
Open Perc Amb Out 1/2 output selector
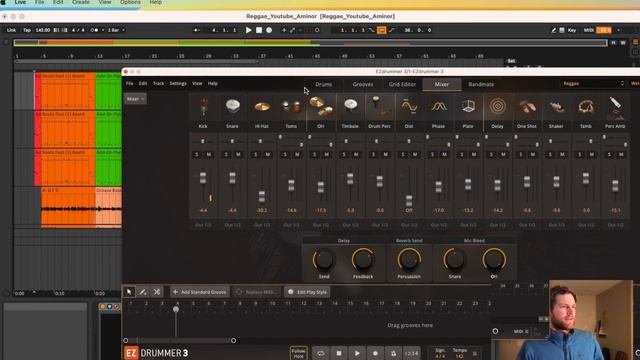tap(615, 225)
